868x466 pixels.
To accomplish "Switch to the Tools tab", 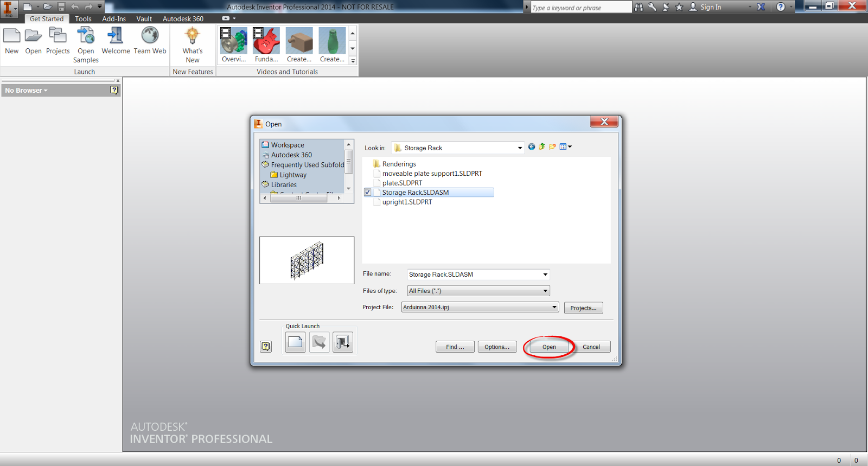I will click(83, 18).
